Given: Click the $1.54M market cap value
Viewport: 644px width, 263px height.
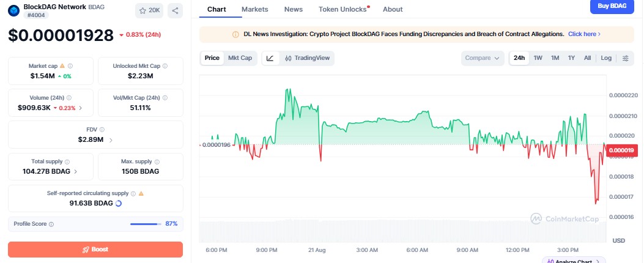Looking at the screenshot, I should click(x=42, y=76).
